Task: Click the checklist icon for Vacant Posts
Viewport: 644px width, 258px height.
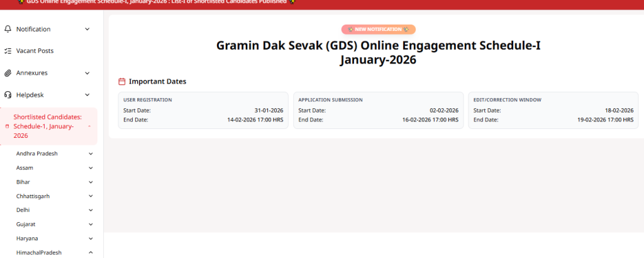Action: (x=8, y=51)
